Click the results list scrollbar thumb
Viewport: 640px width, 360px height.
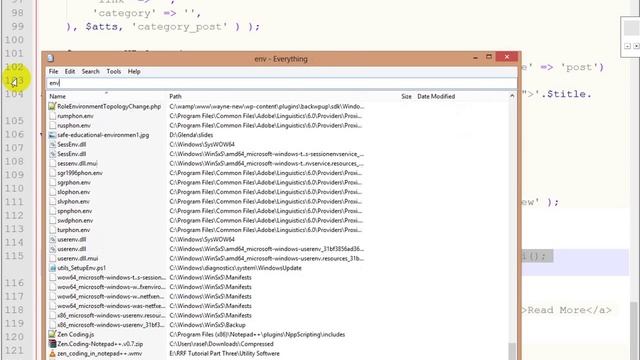pyautogui.click(x=512, y=351)
